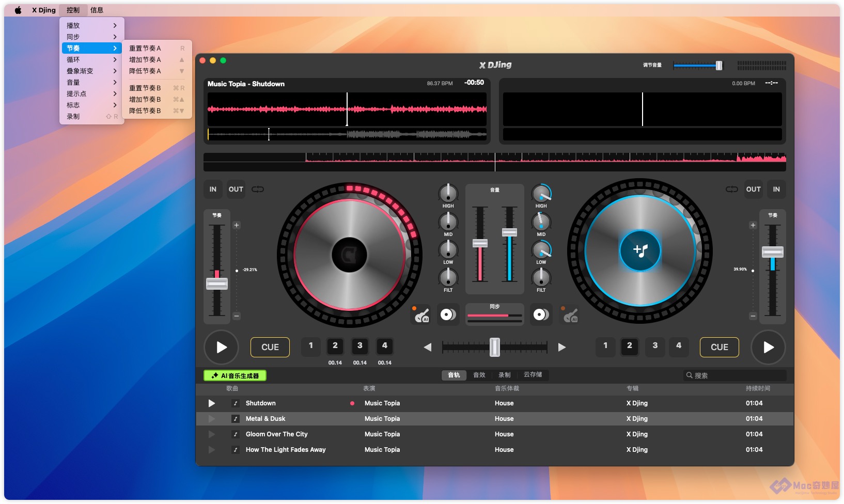
Task: Toggle the left deck loop icon
Action: pos(257,189)
